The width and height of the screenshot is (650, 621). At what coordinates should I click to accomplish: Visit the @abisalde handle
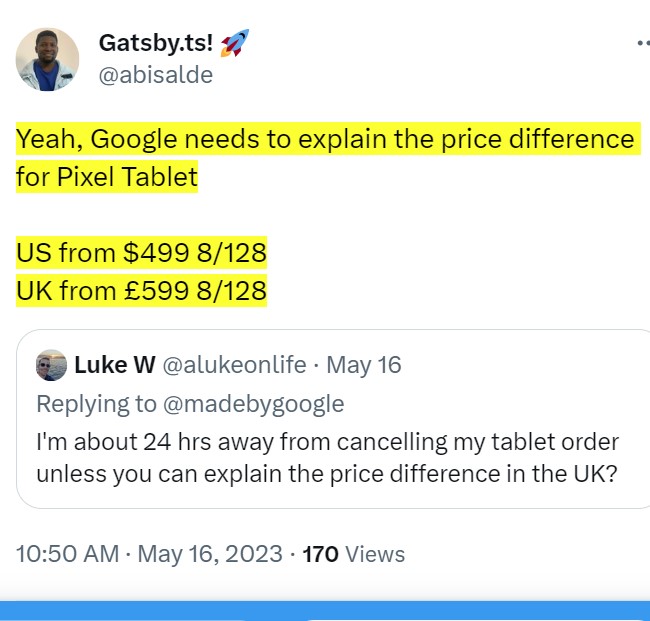[x=155, y=75]
